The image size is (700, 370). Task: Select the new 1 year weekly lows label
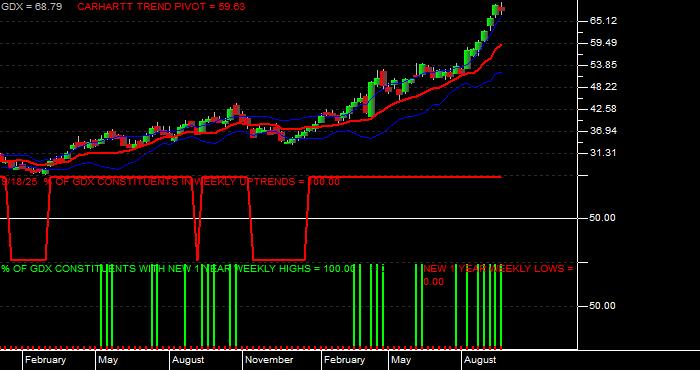point(498,269)
